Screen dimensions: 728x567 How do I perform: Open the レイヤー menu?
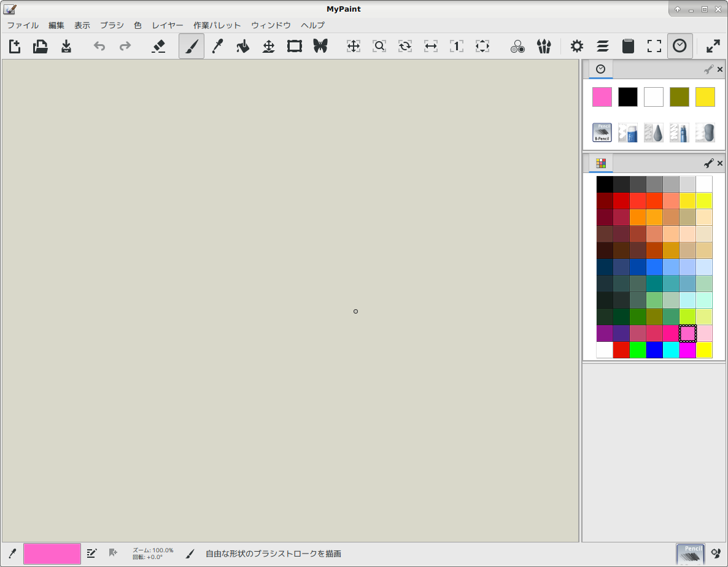[168, 25]
